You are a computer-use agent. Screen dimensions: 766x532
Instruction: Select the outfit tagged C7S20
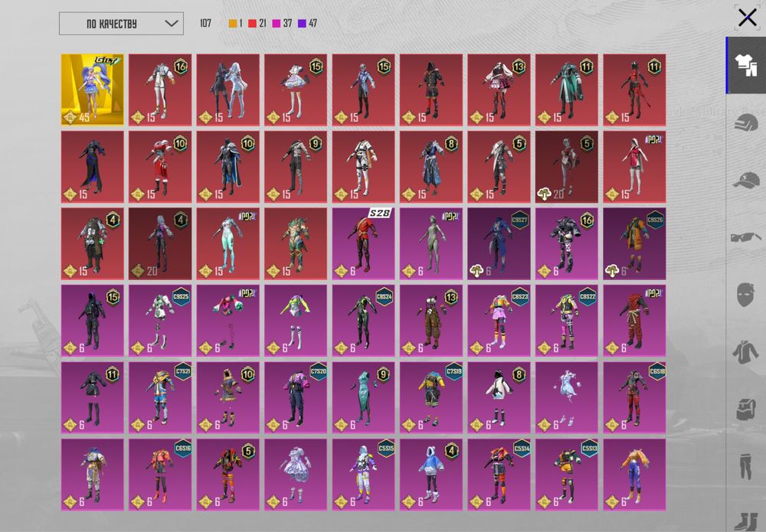(x=296, y=397)
